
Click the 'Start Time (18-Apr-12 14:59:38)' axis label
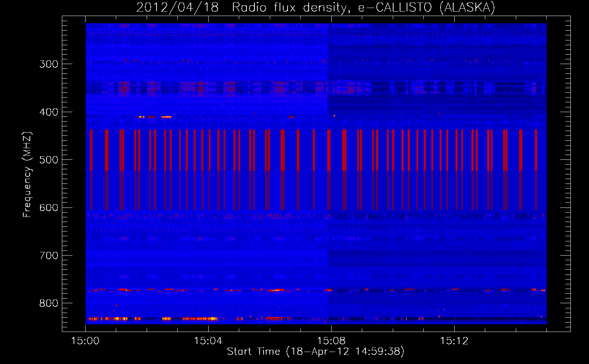point(316,352)
